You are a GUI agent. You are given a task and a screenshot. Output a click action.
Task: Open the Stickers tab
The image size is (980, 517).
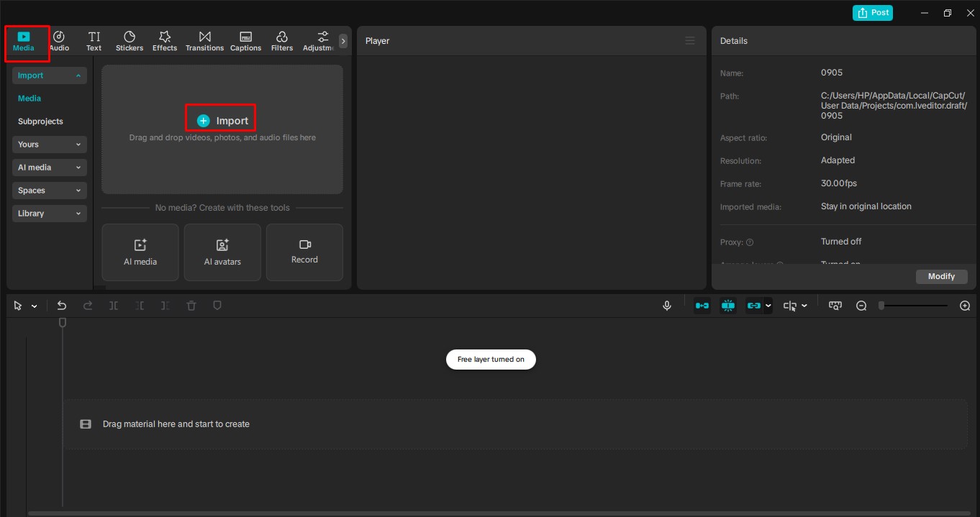click(130, 42)
